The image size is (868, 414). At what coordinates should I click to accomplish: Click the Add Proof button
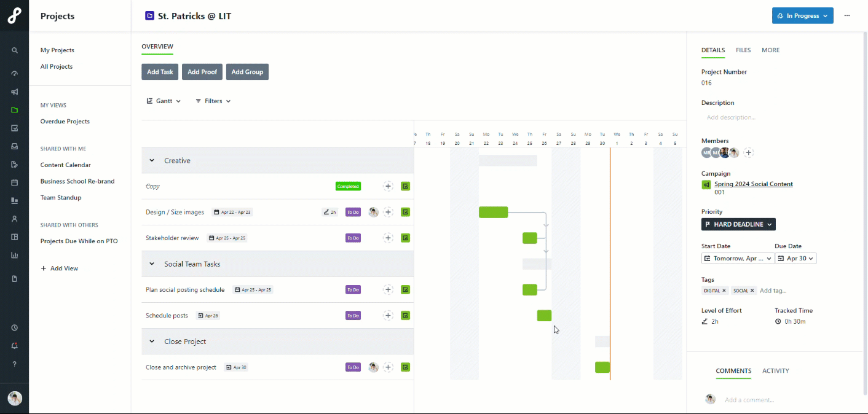click(x=202, y=72)
